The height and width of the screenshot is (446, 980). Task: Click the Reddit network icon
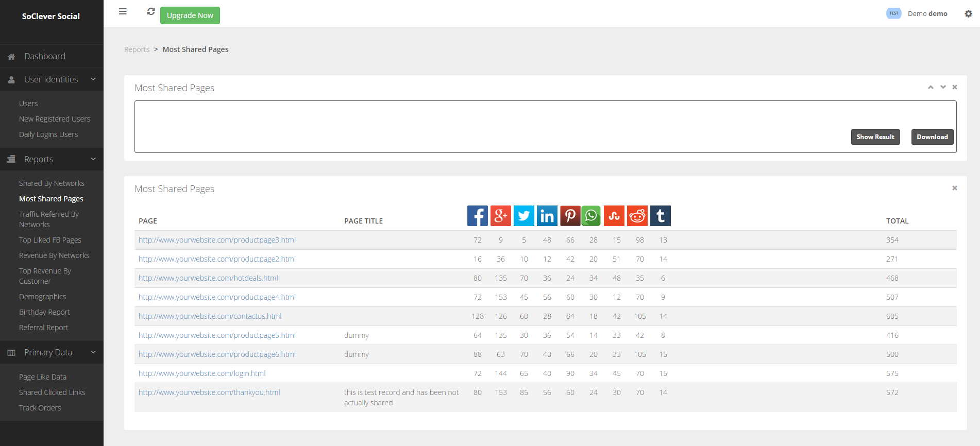point(637,216)
